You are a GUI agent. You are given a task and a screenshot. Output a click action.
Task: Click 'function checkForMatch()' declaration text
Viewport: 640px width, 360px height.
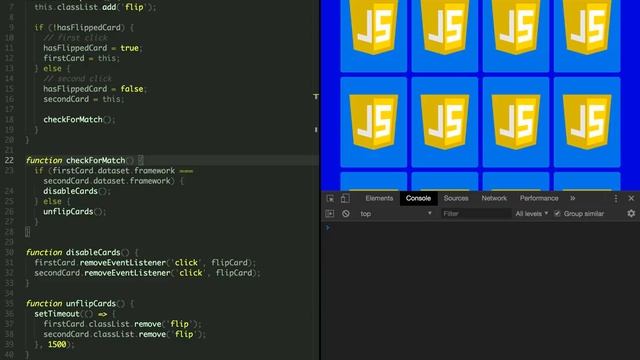tap(80, 160)
